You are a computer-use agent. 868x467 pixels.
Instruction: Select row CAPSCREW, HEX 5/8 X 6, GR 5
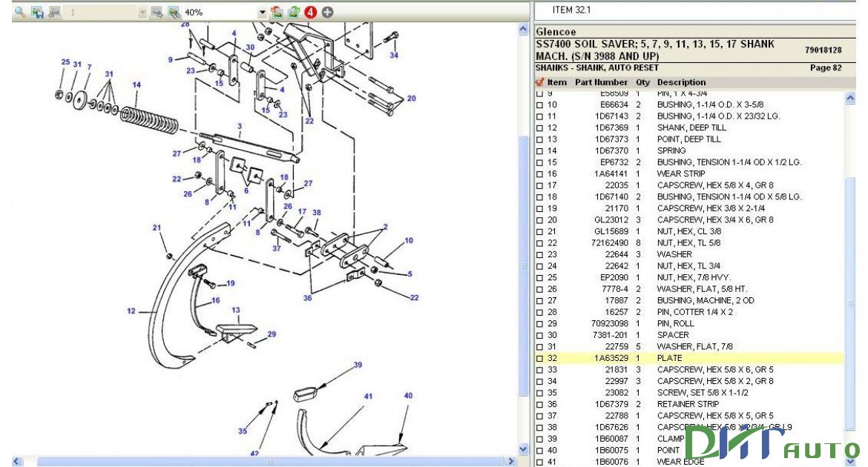tap(689, 370)
